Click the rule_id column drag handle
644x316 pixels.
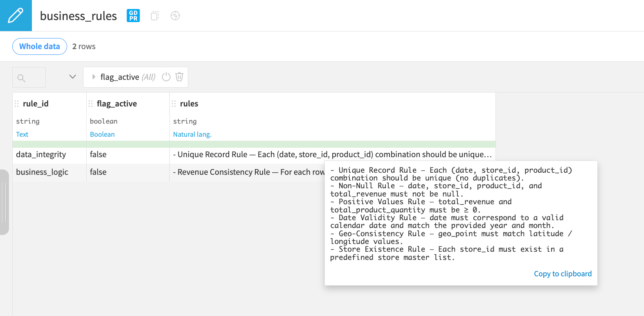[x=17, y=104]
